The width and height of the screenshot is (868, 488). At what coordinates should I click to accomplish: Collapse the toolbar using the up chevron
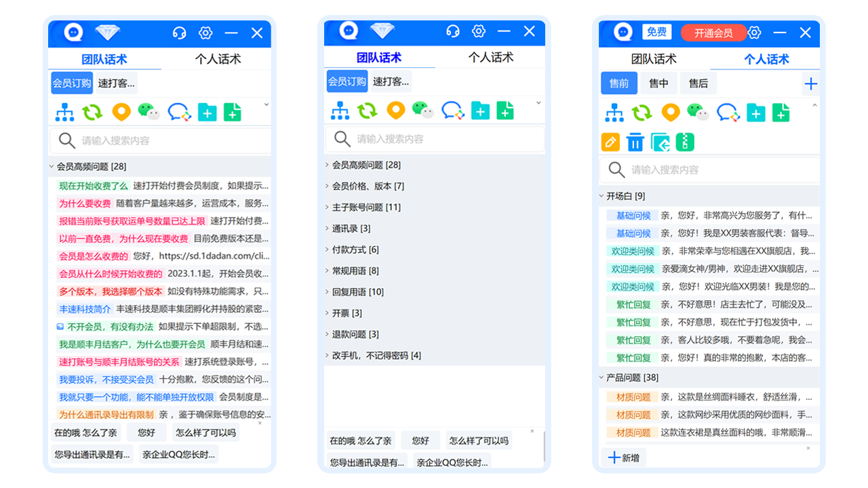[814, 106]
